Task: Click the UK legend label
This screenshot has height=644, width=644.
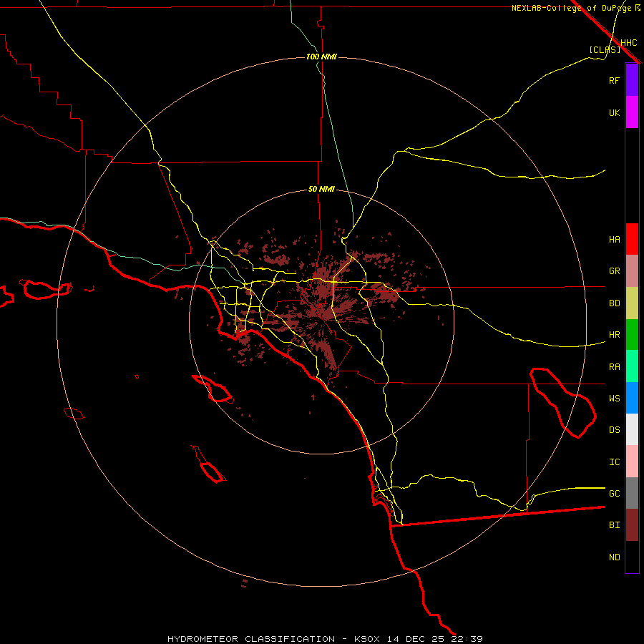Action: pyautogui.click(x=615, y=112)
